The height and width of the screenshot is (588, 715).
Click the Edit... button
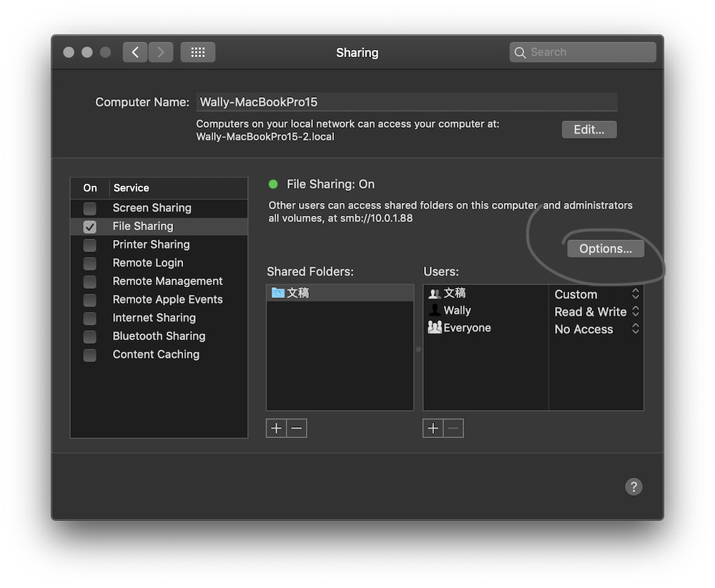(x=589, y=129)
